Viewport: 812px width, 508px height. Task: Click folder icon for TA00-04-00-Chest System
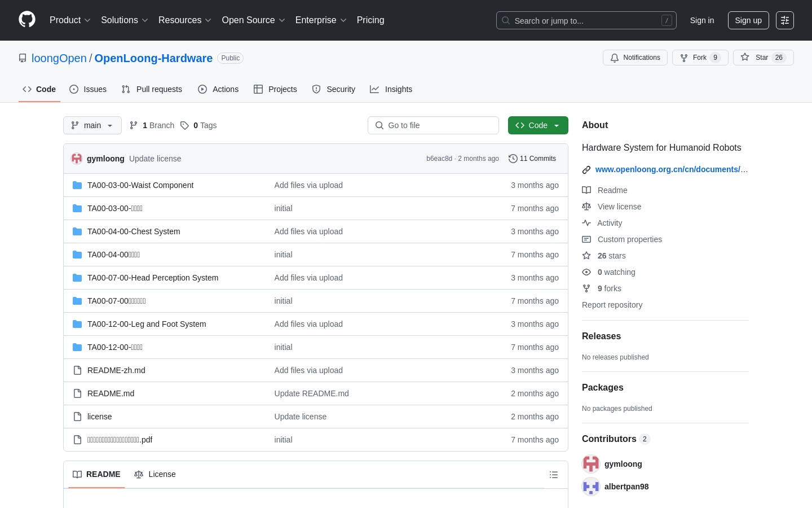[77, 231]
